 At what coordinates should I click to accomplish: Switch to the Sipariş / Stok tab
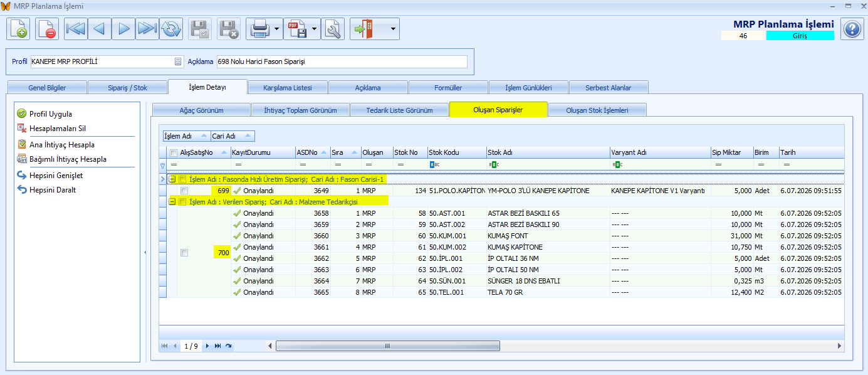click(x=127, y=87)
